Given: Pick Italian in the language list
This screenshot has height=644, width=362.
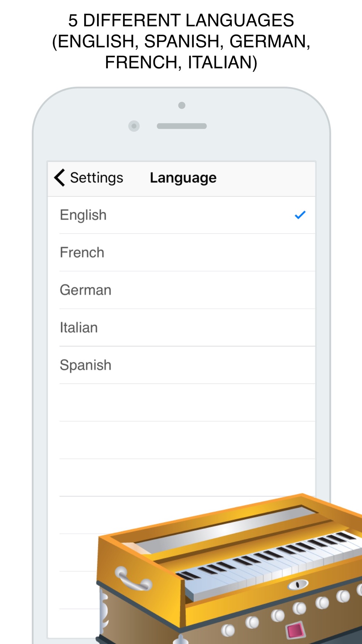Looking at the screenshot, I should [x=181, y=327].
